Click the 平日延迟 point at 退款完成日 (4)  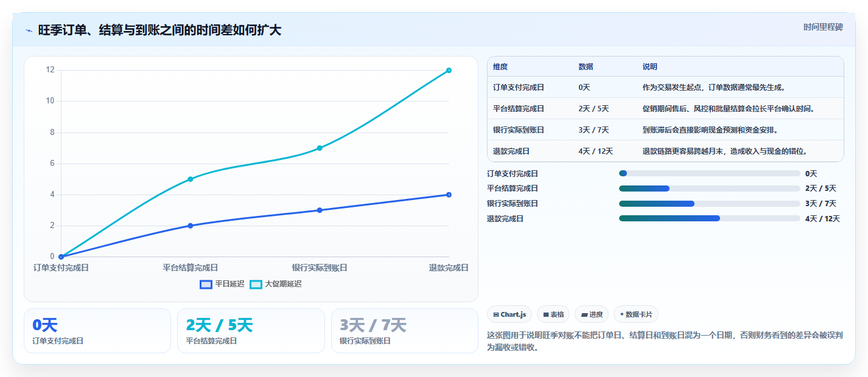tap(449, 195)
